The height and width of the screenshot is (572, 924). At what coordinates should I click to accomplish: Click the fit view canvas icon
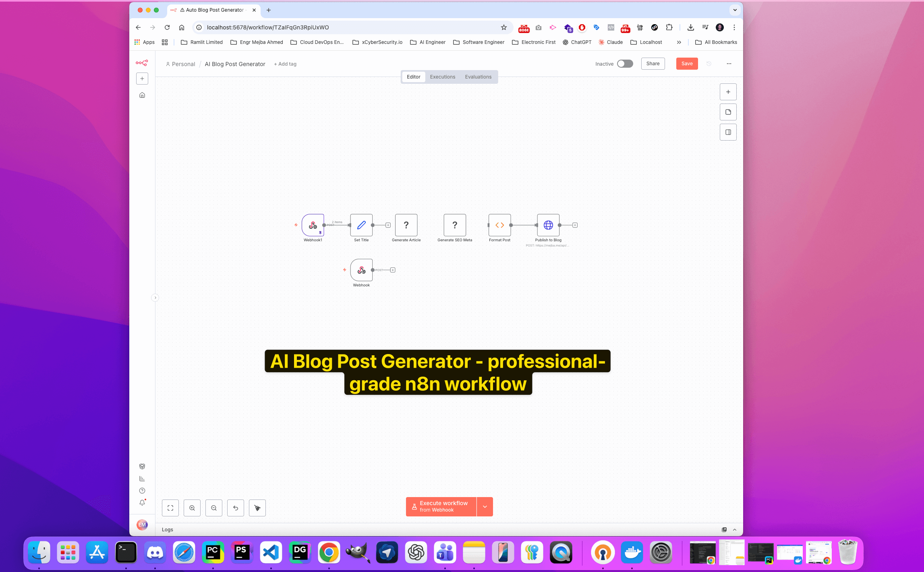170,508
